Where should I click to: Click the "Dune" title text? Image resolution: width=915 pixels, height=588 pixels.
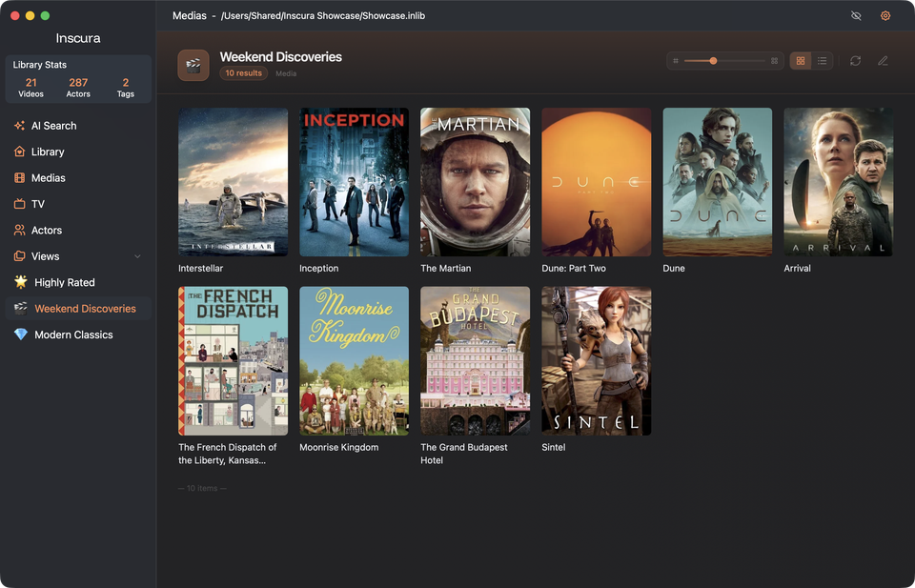coord(674,269)
